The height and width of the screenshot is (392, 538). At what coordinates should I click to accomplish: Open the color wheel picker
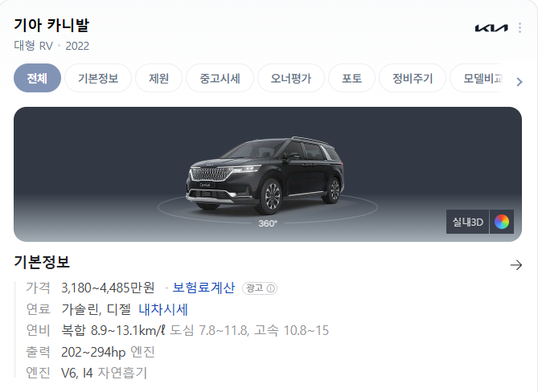tap(502, 222)
